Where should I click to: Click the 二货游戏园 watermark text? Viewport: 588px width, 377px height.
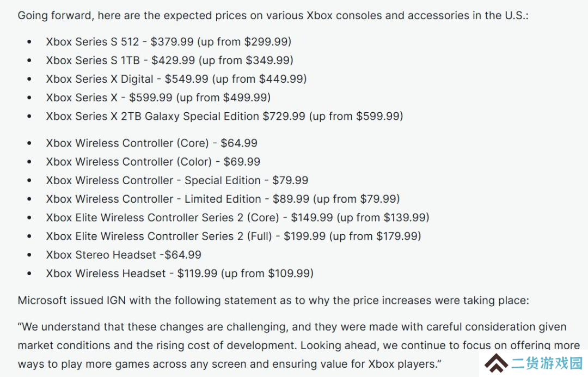click(x=548, y=363)
